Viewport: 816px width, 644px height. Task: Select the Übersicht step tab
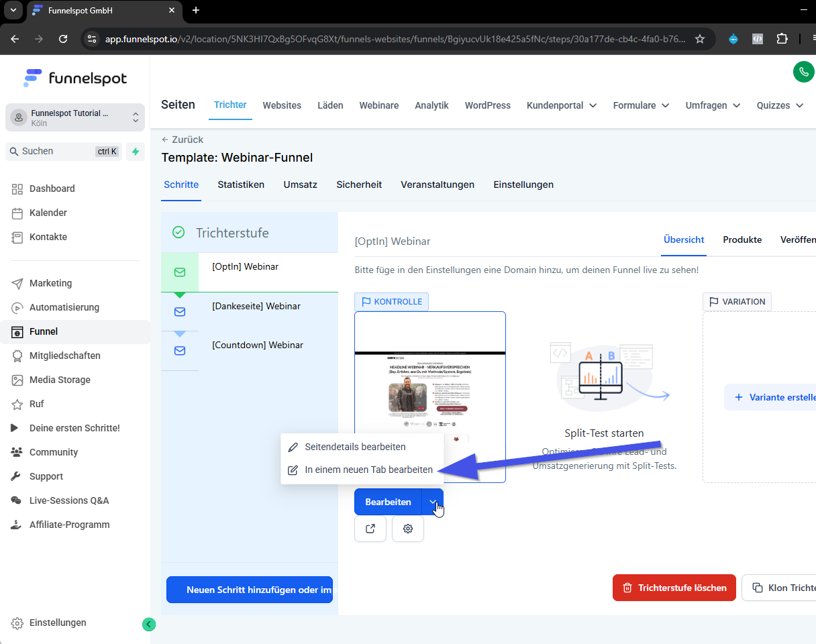pos(684,239)
